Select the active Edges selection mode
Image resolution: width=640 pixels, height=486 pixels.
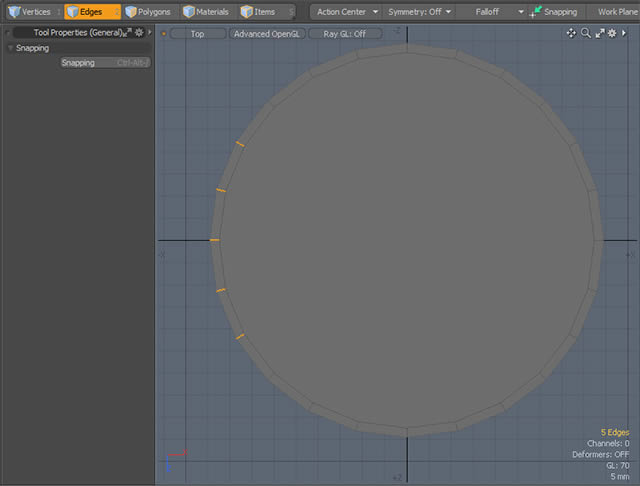point(92,12)
